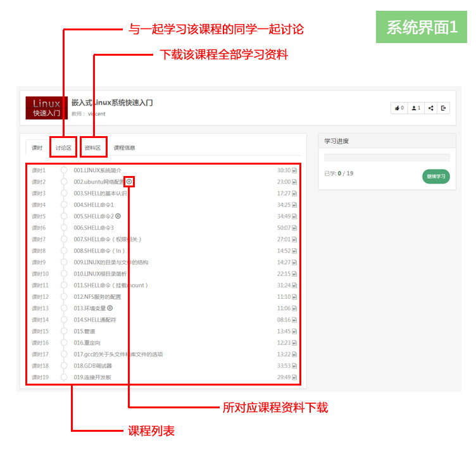Click the progress circle for 课时3
The width and height of the screenshot is (476, 459).
(x=64, y=193)
